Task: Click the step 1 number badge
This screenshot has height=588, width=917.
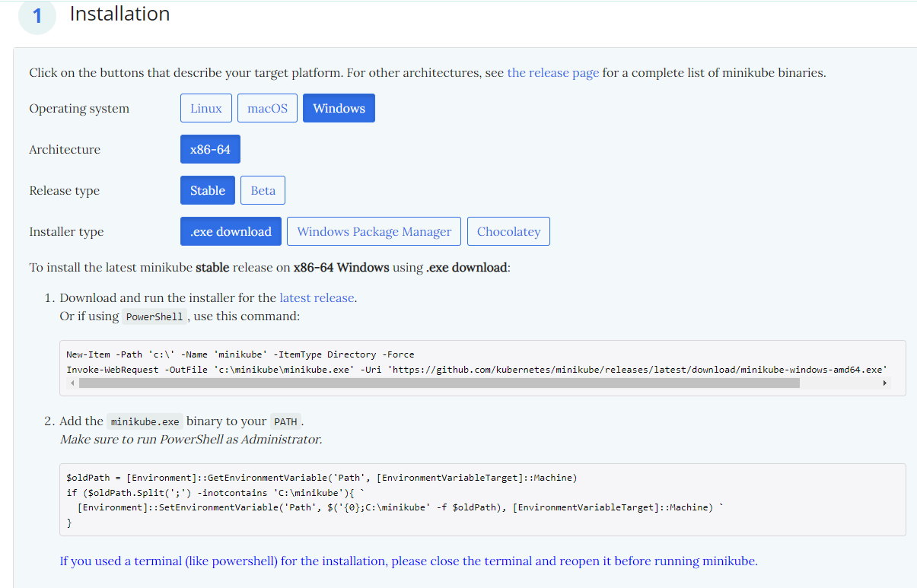Action: pos(37,15)
